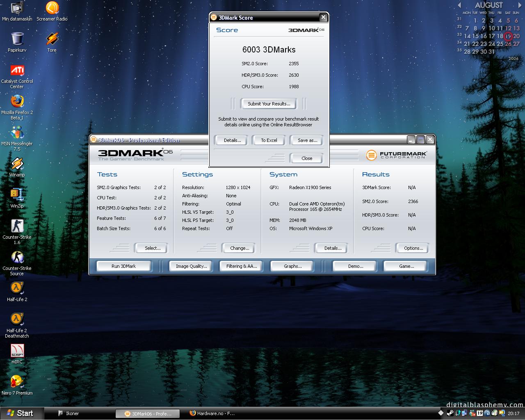Launch Catalyst Control Center icon
This screenshot has width=525, height=420.
[x=17, y=76]
